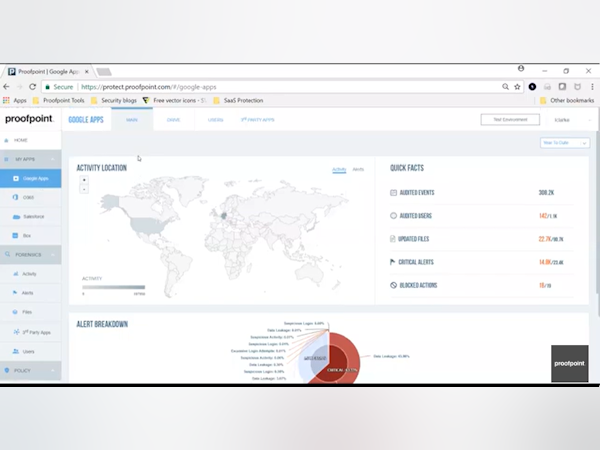Click the Home icon in sidebar
The width and height of the screenshot is (600, 450).
click(x=6, y=140)
